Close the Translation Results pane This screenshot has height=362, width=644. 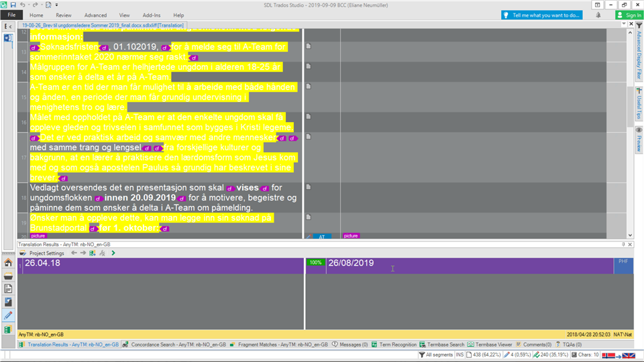click(630, 244)
